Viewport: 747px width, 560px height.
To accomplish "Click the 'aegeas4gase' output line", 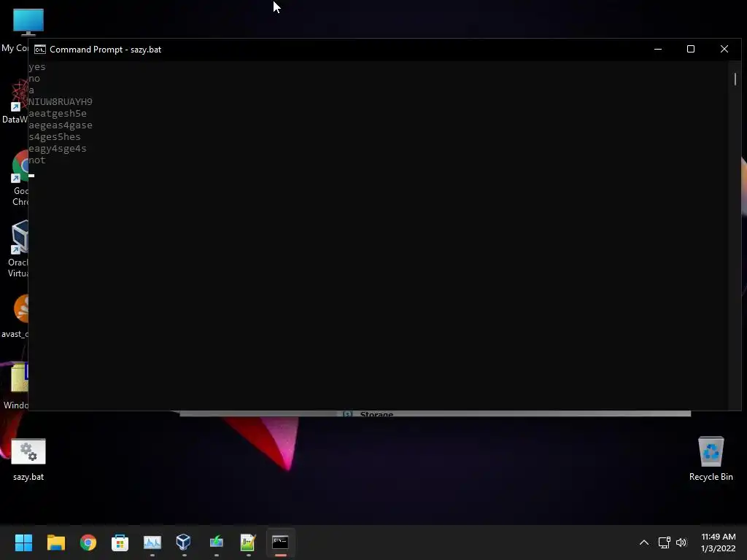I will (x=61, y=125).
